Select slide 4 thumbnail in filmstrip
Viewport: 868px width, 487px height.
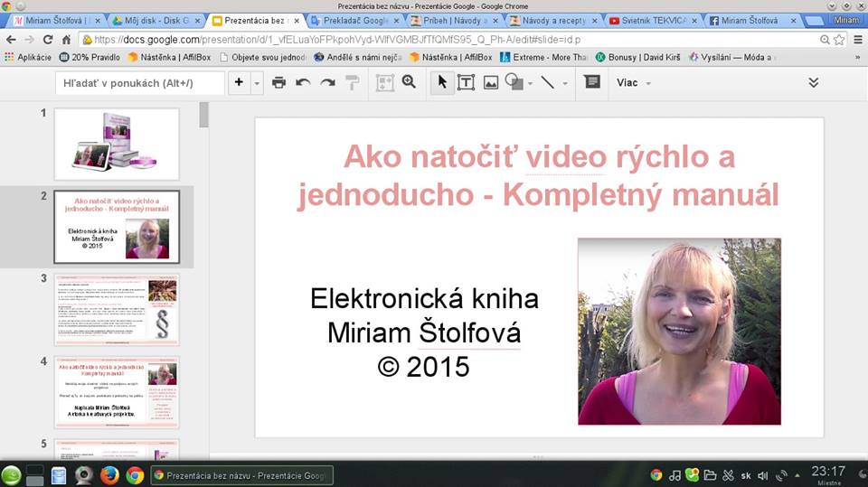pos(117,392)
